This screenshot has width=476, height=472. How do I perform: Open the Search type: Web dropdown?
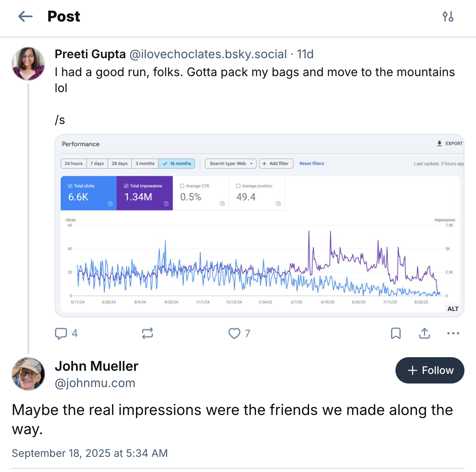[230, 163]
